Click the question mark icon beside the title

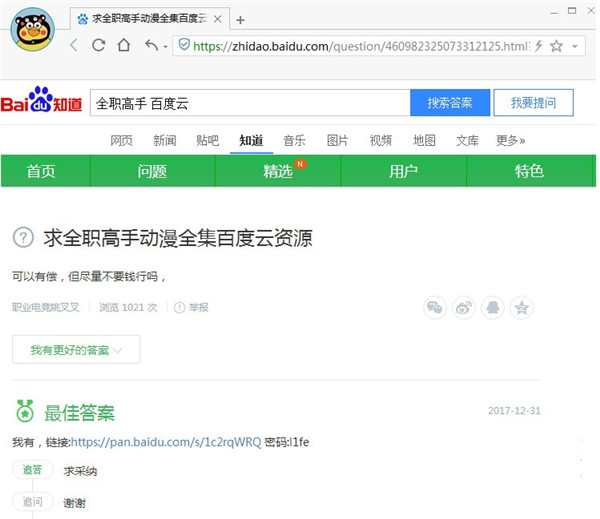tap(23, 237)
